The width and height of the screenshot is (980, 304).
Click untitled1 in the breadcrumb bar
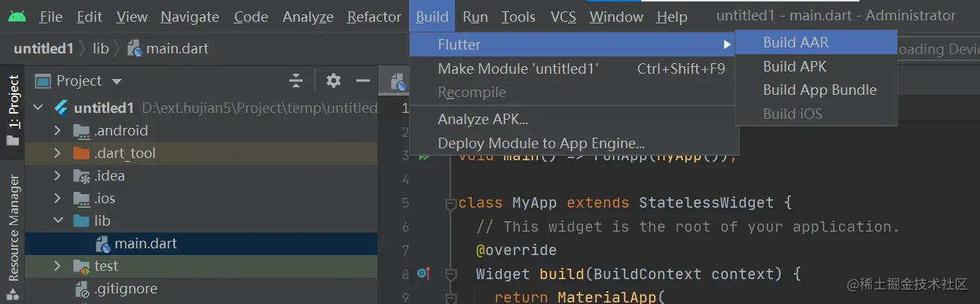click(44, 49)
